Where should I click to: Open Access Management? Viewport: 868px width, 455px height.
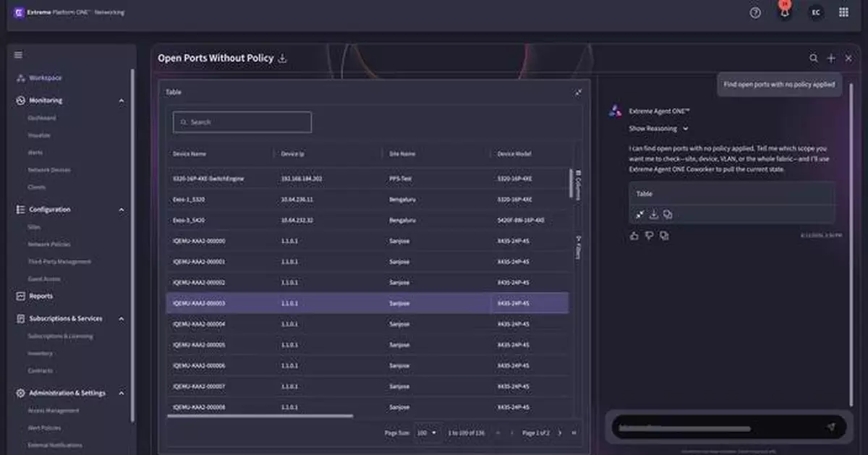pos(54,411)
